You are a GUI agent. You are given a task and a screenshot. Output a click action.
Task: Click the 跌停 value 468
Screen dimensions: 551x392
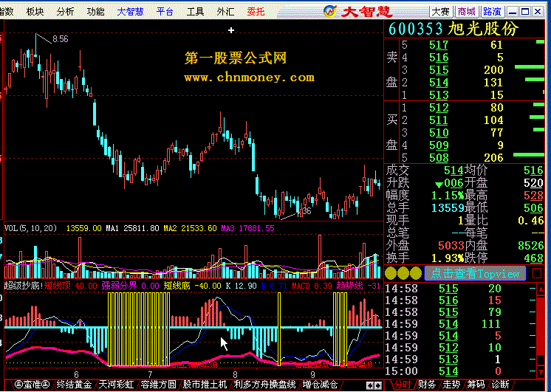point(533,258)
